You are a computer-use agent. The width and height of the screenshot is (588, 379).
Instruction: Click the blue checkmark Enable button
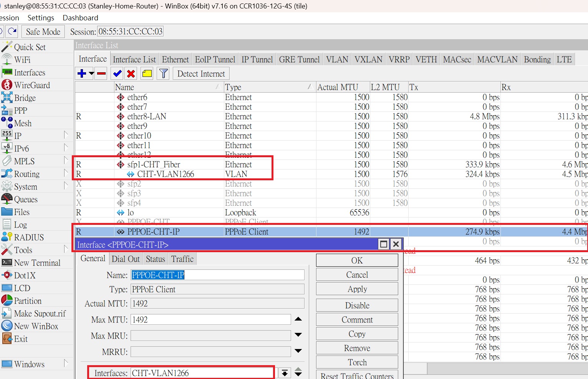tap(118, 73)
